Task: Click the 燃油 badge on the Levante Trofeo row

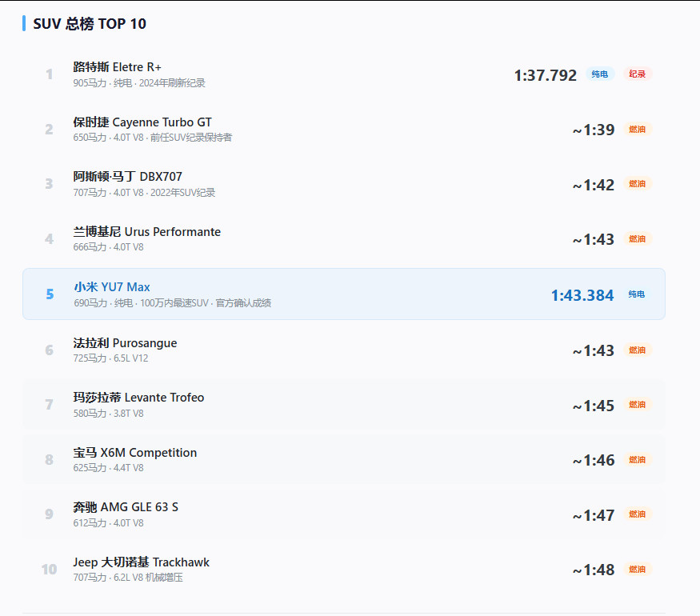Action: [x=637, y=405]
